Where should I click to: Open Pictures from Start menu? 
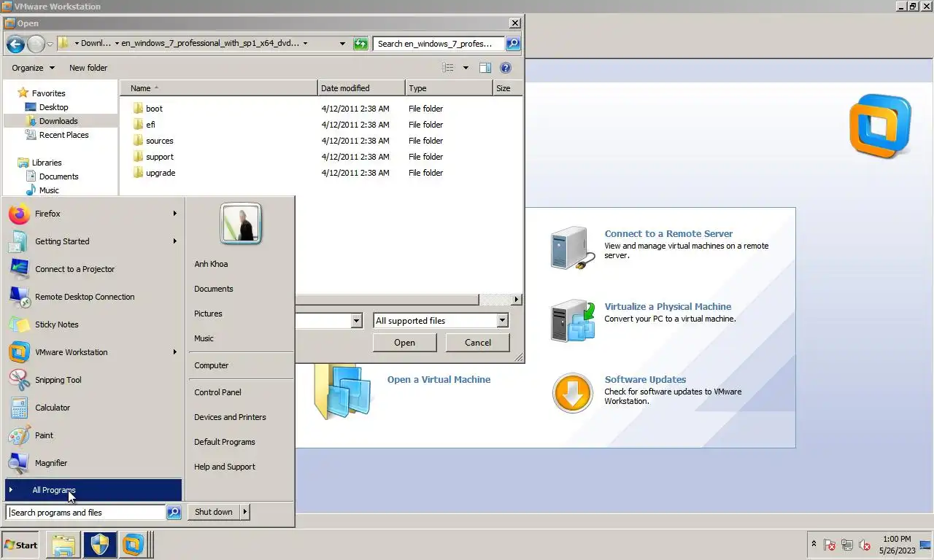[208, 314]
